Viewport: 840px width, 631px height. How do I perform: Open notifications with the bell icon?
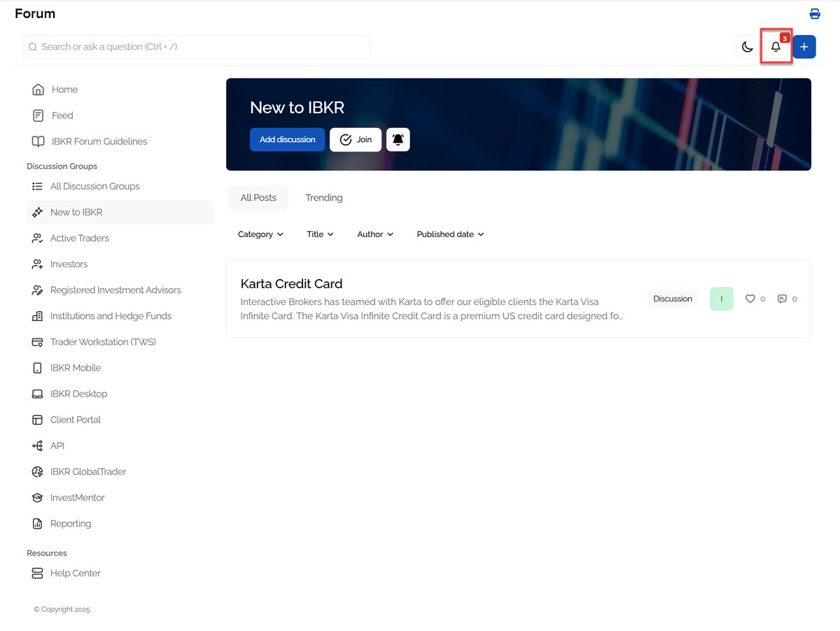pyautogui.click(x=776, y=47)
